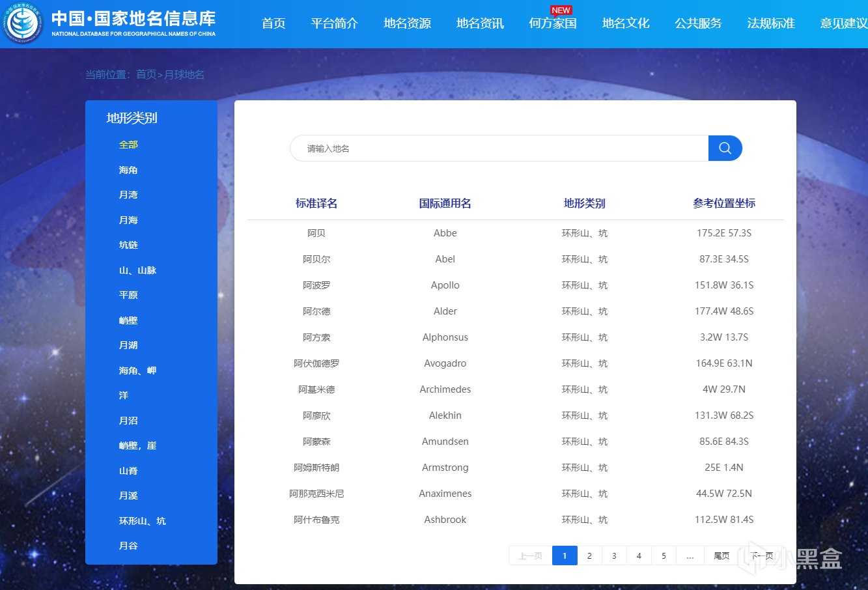
Task: Filter by the 月湖 terrain category
Action: click(x=128, y=345)
